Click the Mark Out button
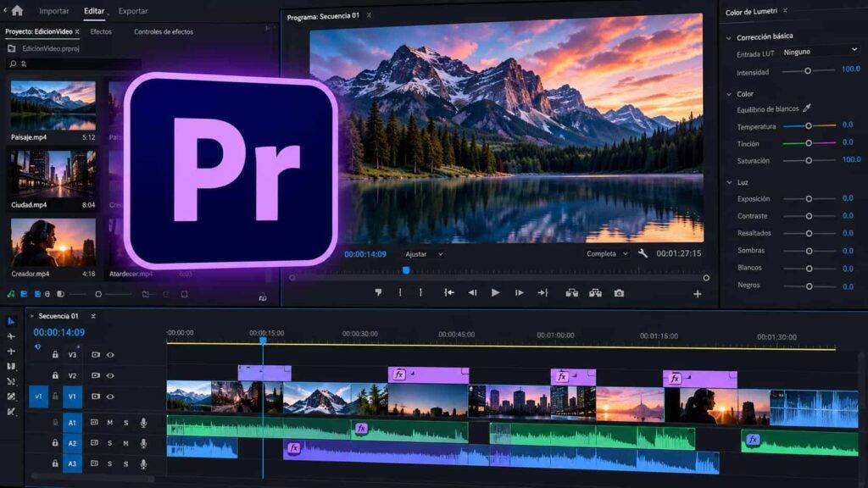The image size is (868, 488). click(420, 292)
